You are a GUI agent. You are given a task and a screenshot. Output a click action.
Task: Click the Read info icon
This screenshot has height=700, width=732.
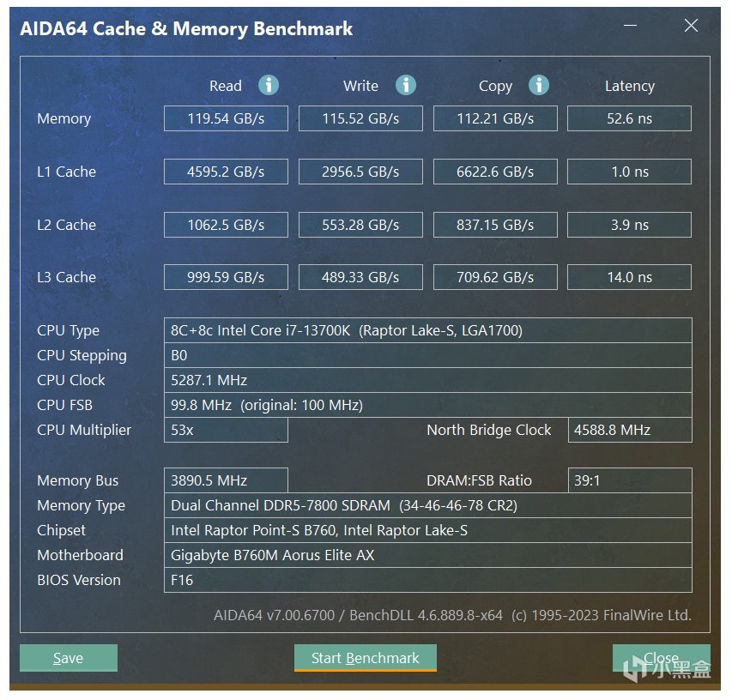pyautogui.click(x=269, y=86)
